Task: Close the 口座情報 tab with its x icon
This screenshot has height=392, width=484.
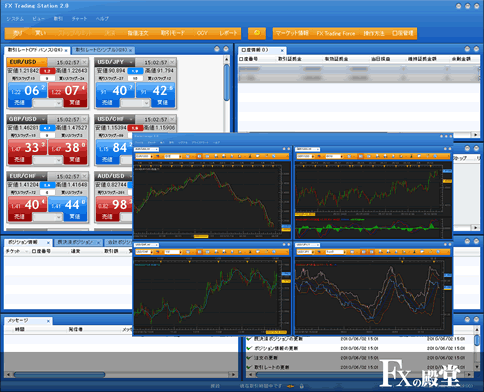Action: [x=282, y=51]
